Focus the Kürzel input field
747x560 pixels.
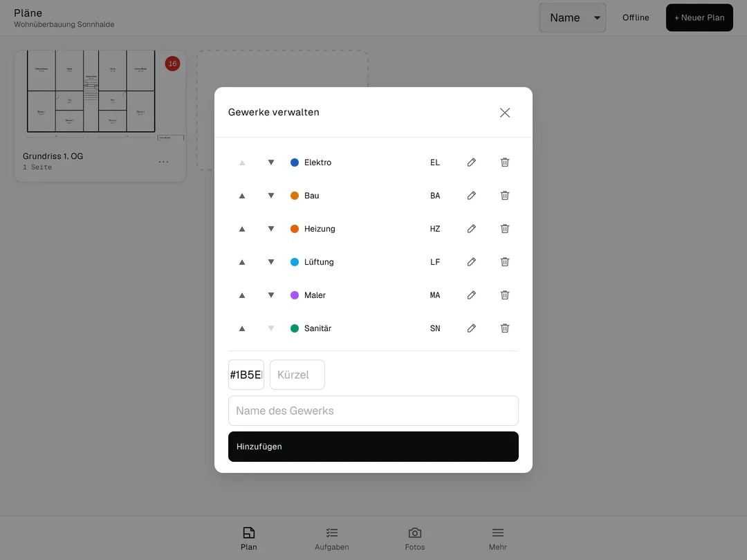[x=297, y=375]
